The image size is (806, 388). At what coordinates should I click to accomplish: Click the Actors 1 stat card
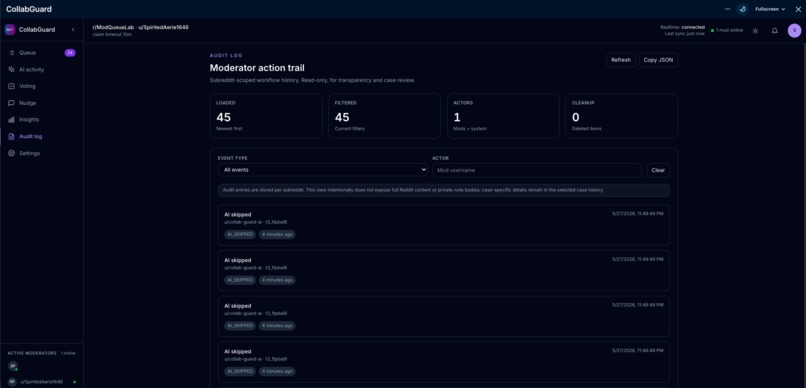click(503, 116)
